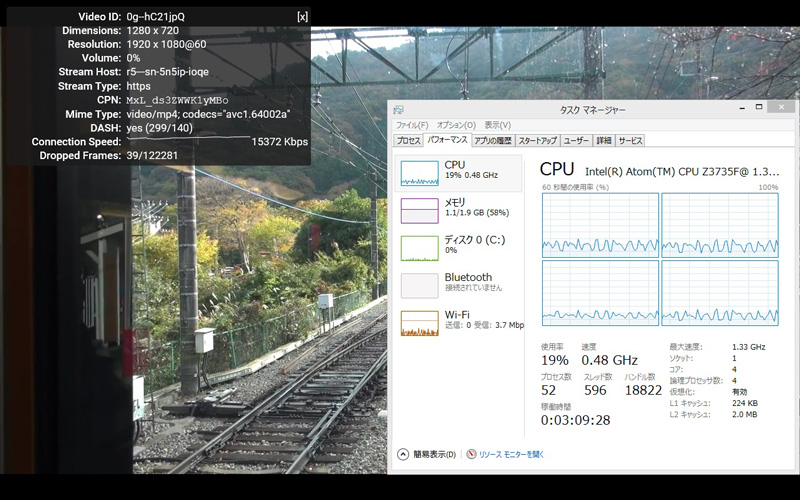
Task: Click the 簡易表示(D) label
Action: [434, 454]
